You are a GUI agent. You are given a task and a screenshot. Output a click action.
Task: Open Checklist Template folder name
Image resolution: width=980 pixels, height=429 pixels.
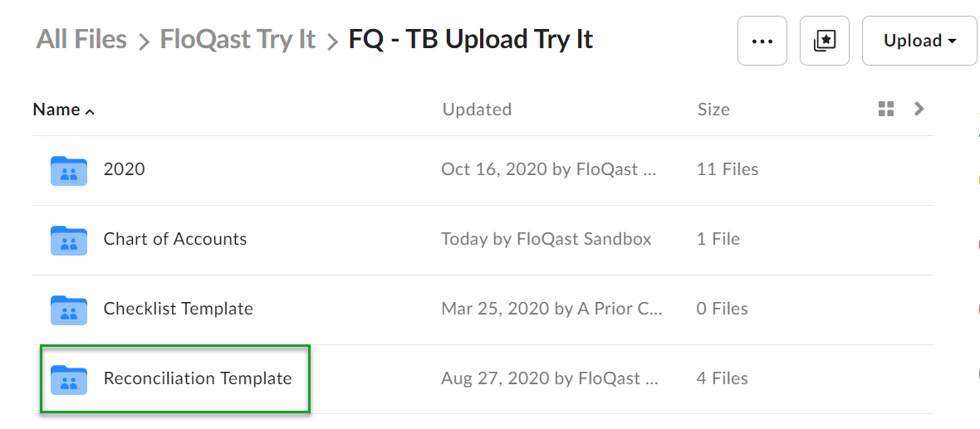[x=178, y=309]
